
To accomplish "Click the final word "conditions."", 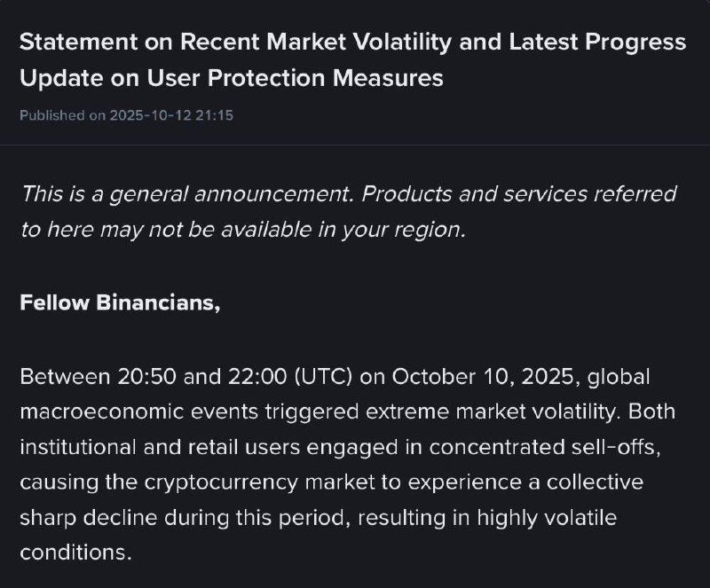I will pos(75,553).
